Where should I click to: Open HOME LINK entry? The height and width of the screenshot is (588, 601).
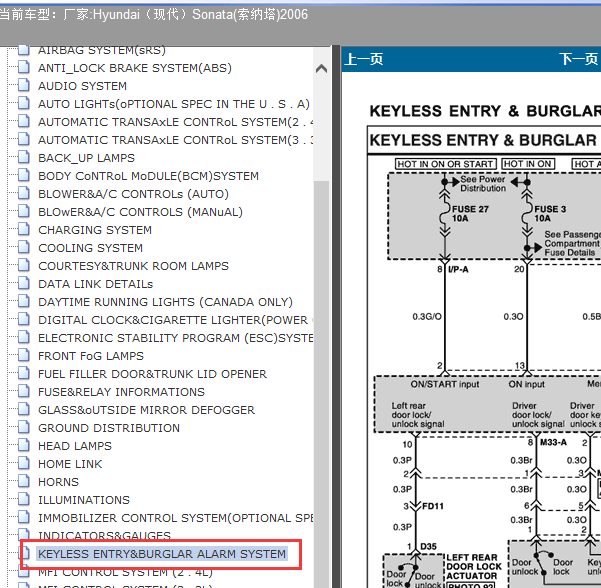pyautogui.click(x=70, y=464)
